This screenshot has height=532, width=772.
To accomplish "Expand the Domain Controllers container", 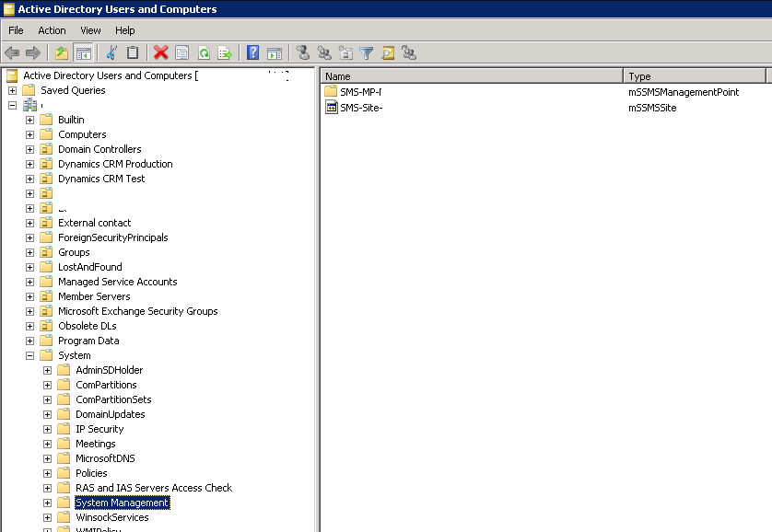I will tap(29, 149).
